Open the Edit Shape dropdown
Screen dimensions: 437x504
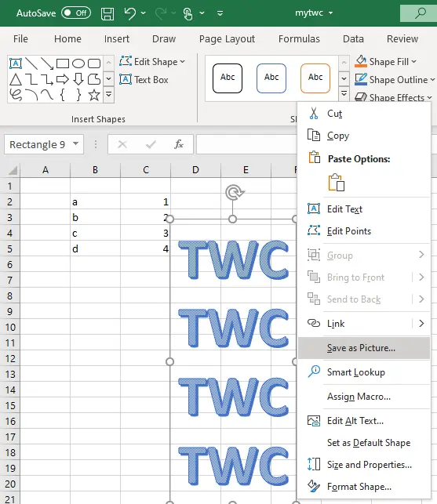click(x=152, y=61)
